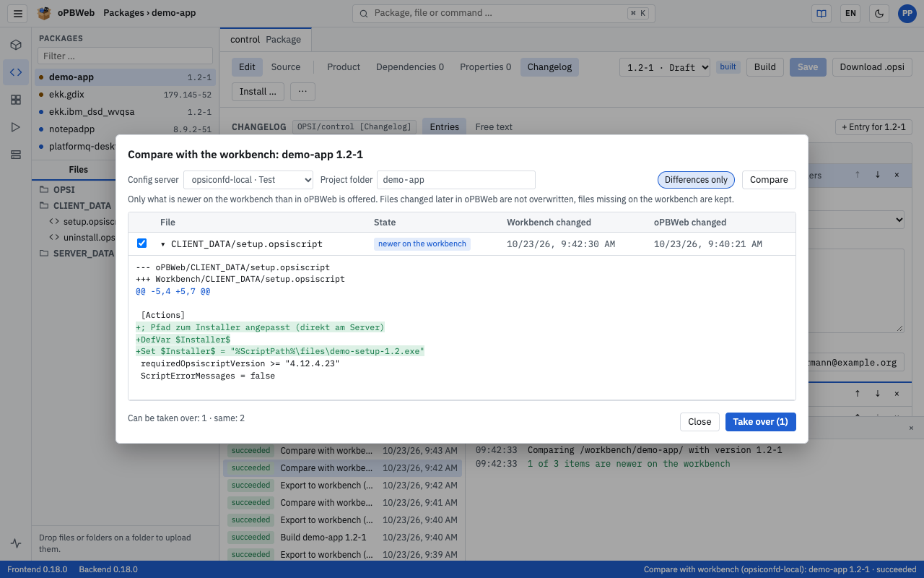
Task: Click the oPBWeb package logo
Action: pos(45,13)
